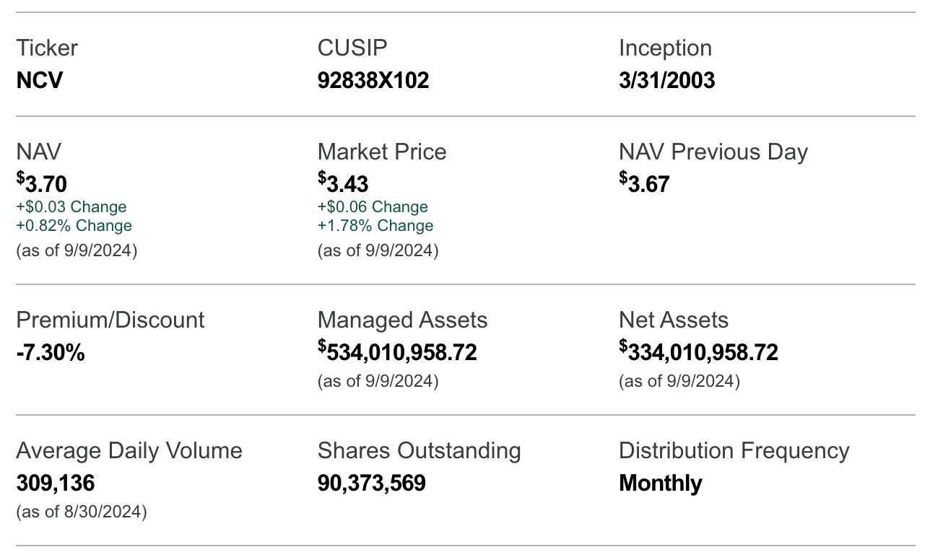Click the NAV value $3.70

[x=42, y=183]
